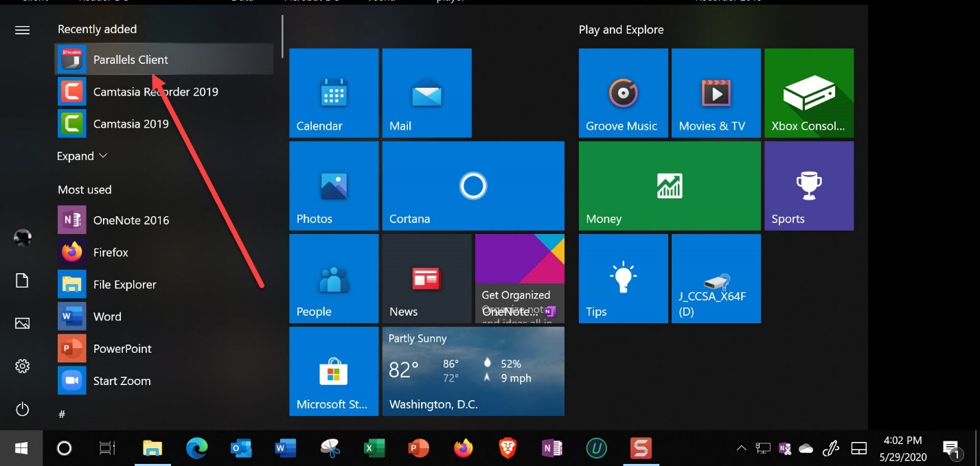The height and width of the screenshot is (466, 980).
Task: Launch Camtasia Recorder 2019
Action: tap(155, 92)
